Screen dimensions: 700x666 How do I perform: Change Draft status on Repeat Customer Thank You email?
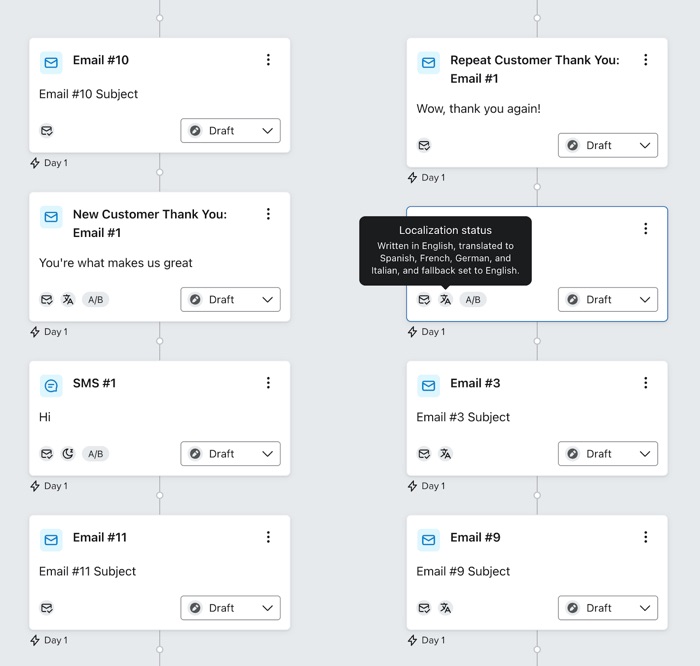click(608, 146)
